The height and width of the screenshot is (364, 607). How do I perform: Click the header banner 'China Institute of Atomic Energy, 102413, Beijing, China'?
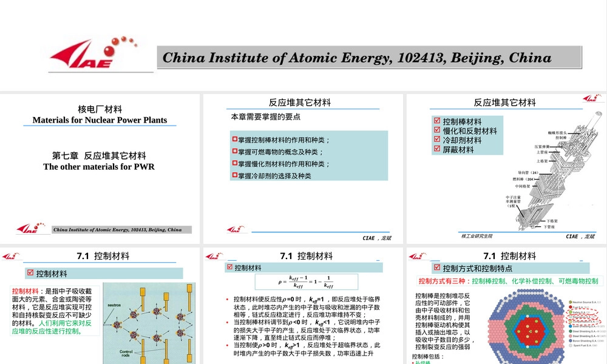[369, 58]
